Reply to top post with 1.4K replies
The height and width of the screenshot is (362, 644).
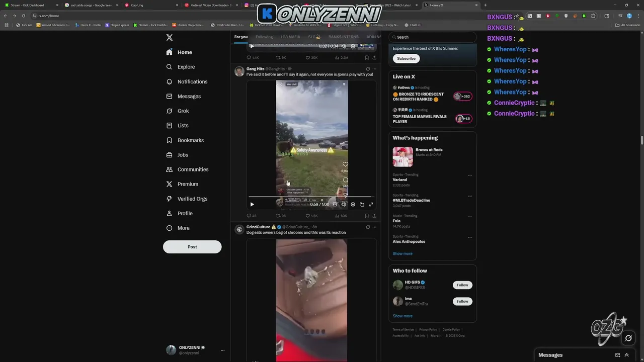[253, 58]
